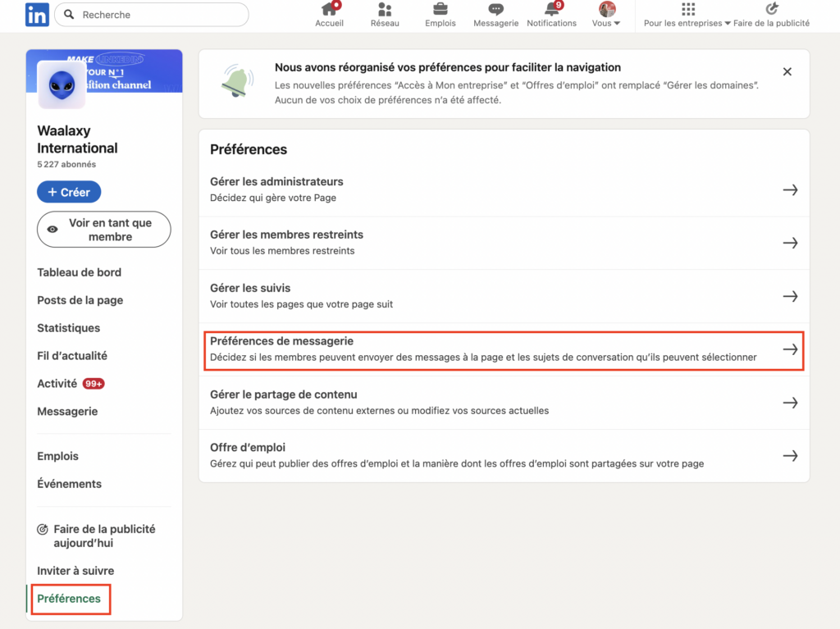Open Préférences de messagerie via its arrow
Viewport: 840px width, 629px height.
(x=789, y=349)
